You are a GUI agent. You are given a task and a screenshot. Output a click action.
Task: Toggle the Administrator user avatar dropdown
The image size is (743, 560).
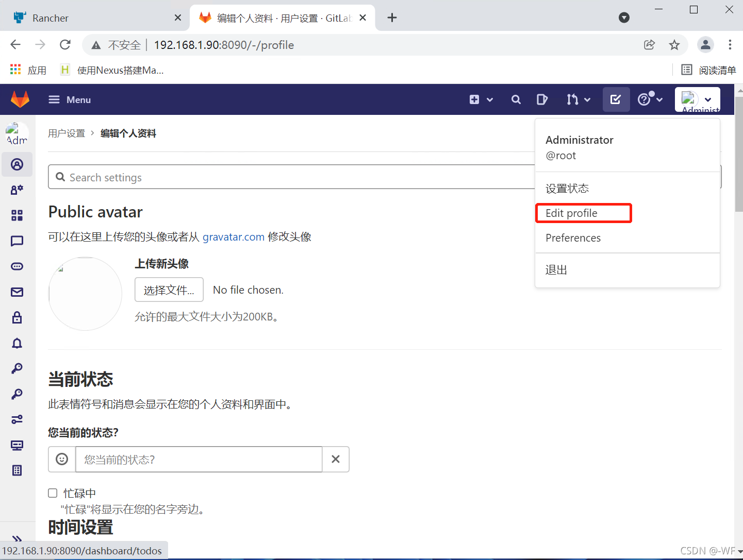698,99
